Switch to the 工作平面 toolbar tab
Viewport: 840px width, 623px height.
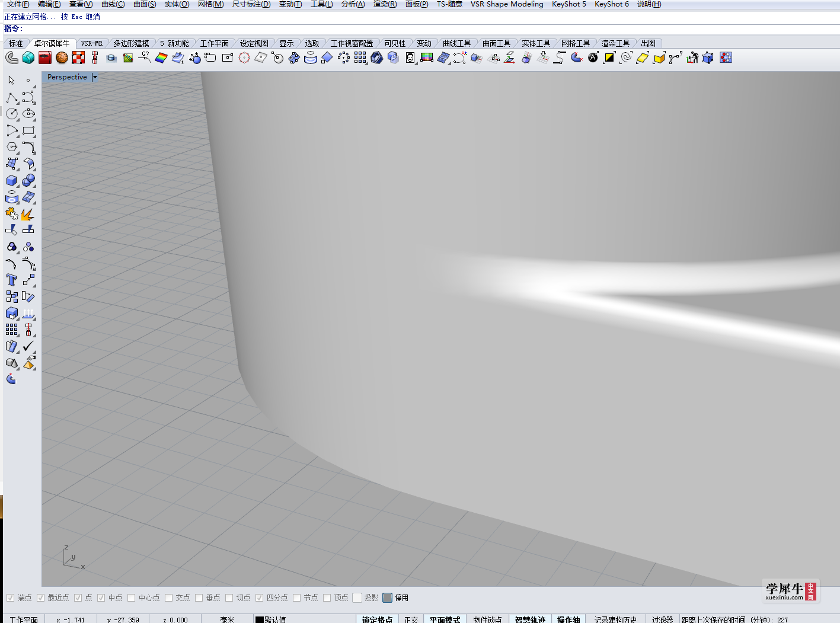(214, 43)
